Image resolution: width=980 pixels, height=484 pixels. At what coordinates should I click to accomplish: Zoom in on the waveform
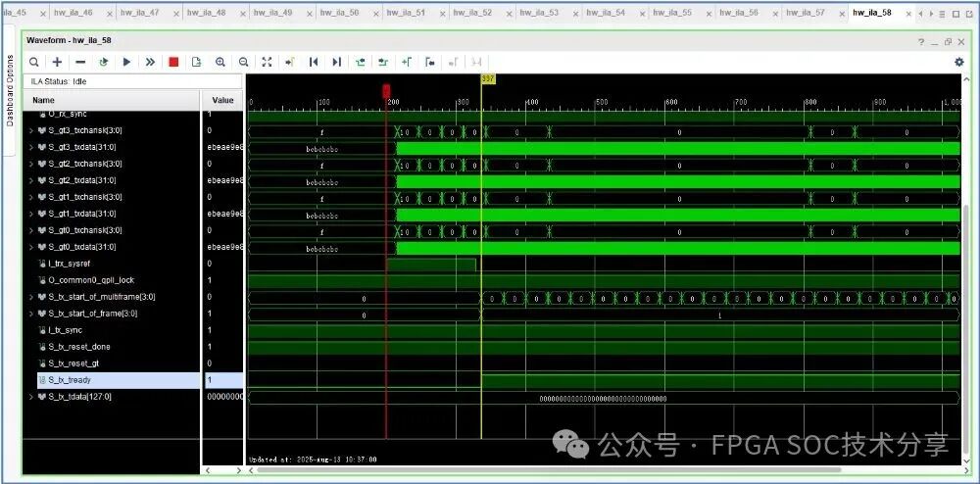pyautogui.click(x=220, y=62)
